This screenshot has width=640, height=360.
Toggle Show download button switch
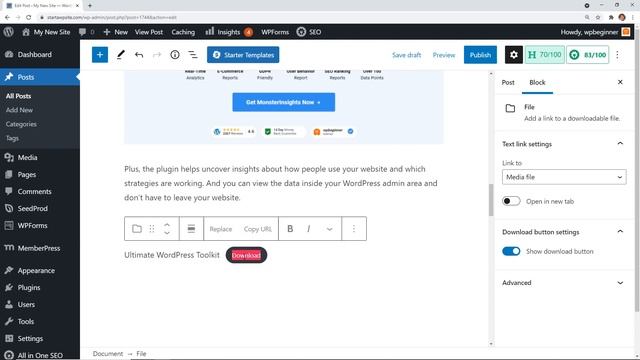pyautogui.click(x=511, y=251)
